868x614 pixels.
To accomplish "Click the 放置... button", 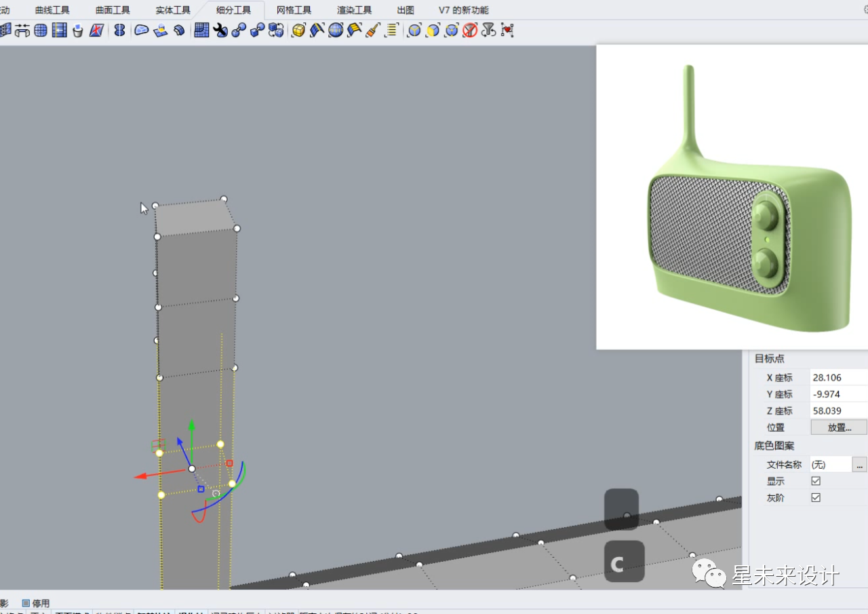I will [x=839, y=427].
